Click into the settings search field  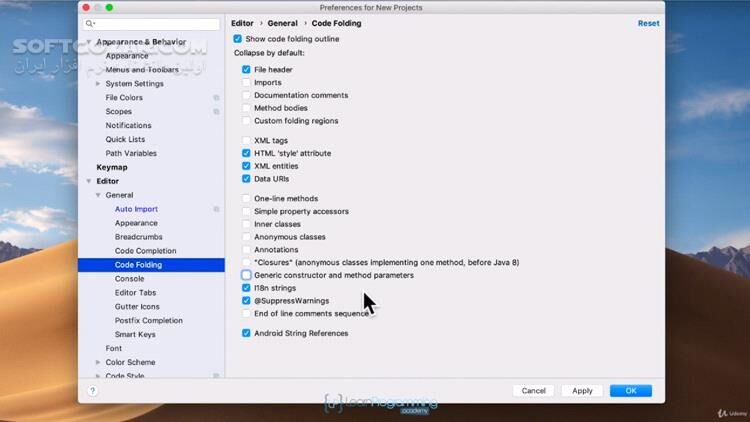tap(155, 23)
